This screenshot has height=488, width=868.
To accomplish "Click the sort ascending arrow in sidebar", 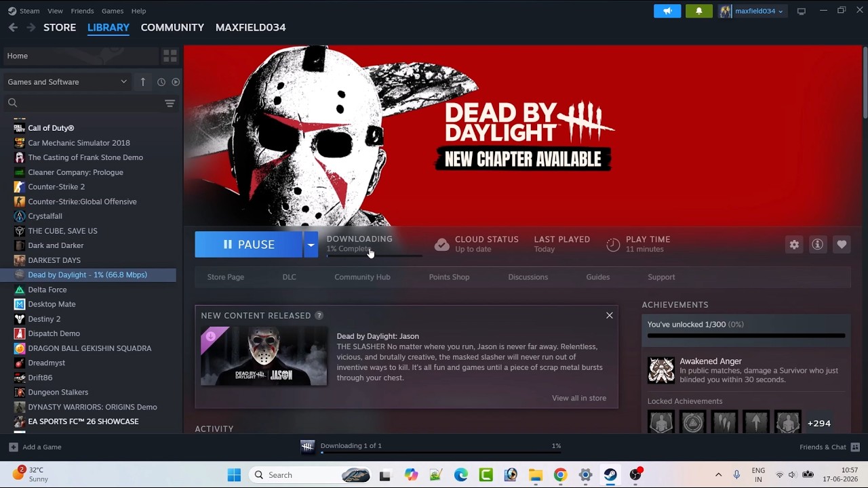I will [x=143, y=82].
